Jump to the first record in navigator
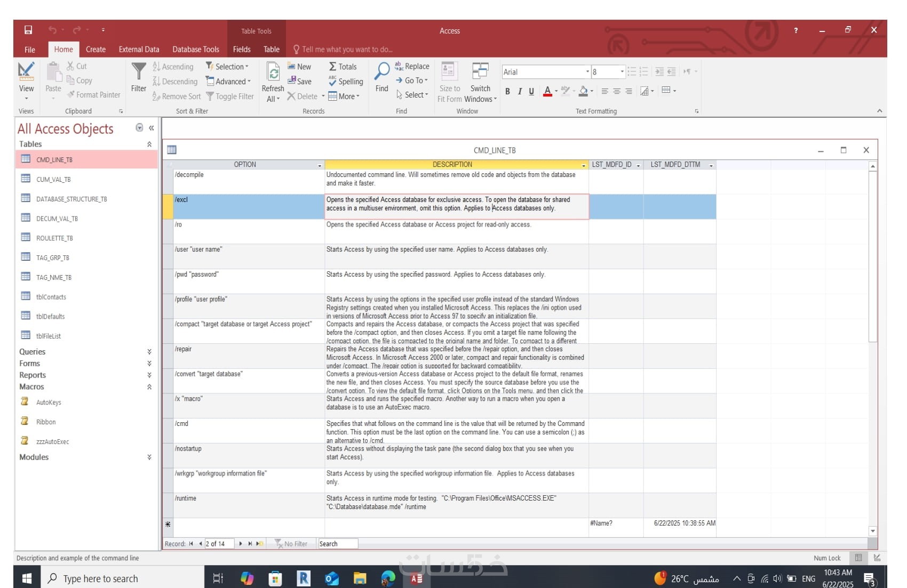This screenshot has width=907, height=588. (191, 544)
